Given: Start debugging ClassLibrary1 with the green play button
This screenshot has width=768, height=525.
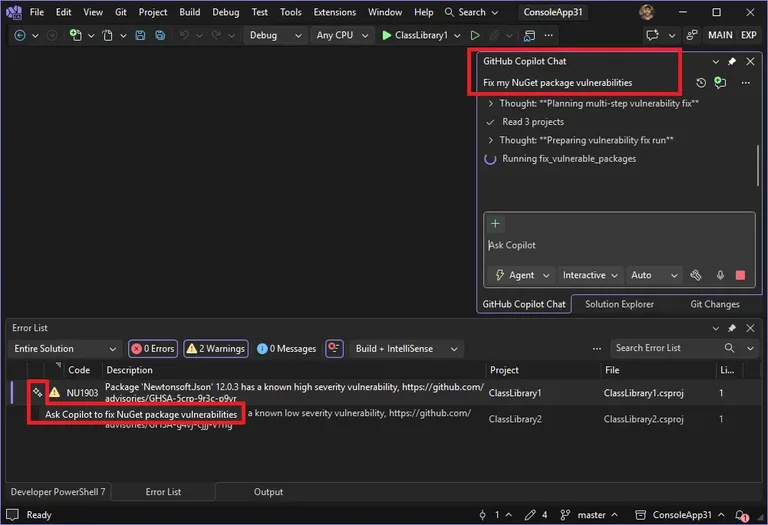Looking at the screenshot, I should [x=386, y=35].
